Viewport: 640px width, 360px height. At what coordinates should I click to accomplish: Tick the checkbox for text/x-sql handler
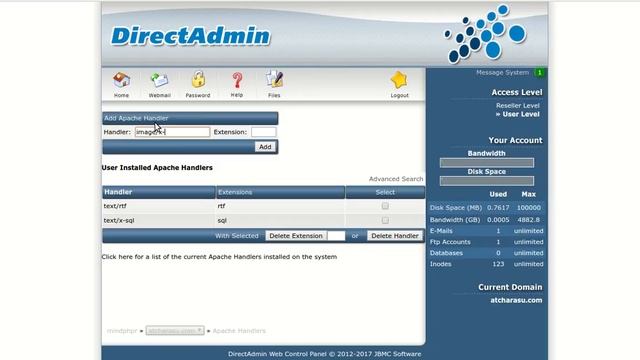pyautogui.click(x=385, y=220)
